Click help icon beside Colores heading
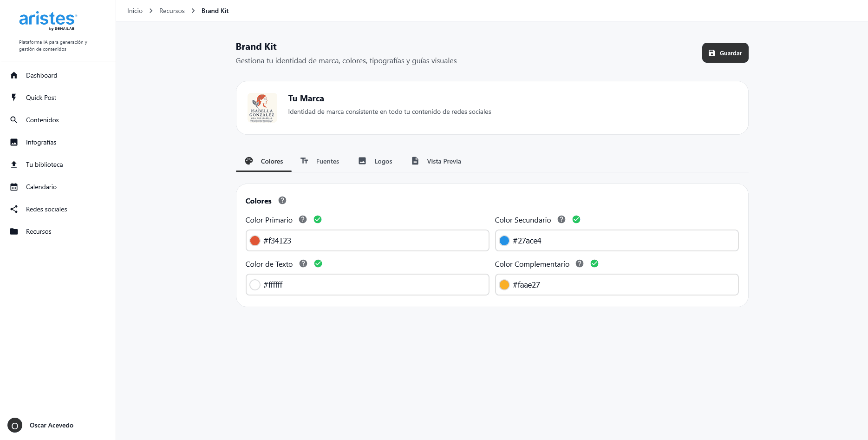 tap(282, 200)
